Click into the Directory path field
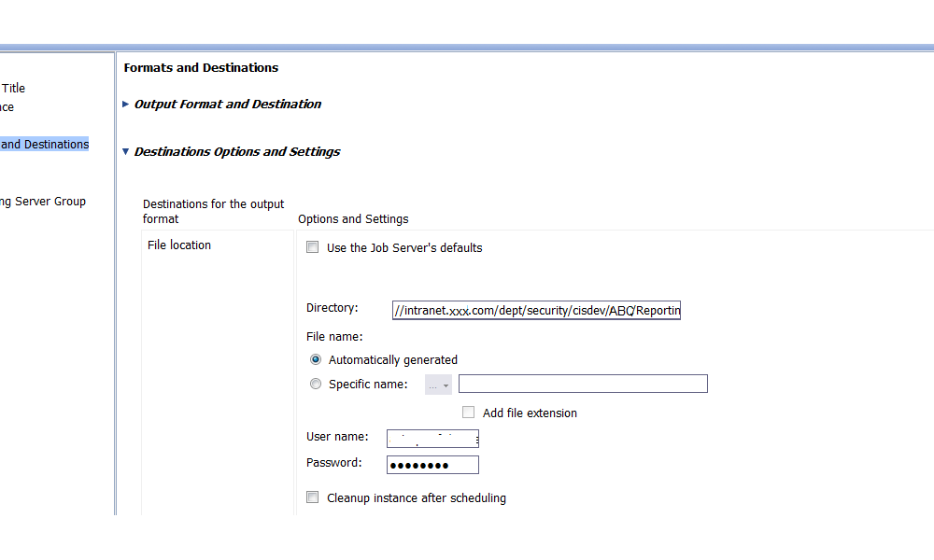This screenshot has height=560, width=934. coord(536,310)
